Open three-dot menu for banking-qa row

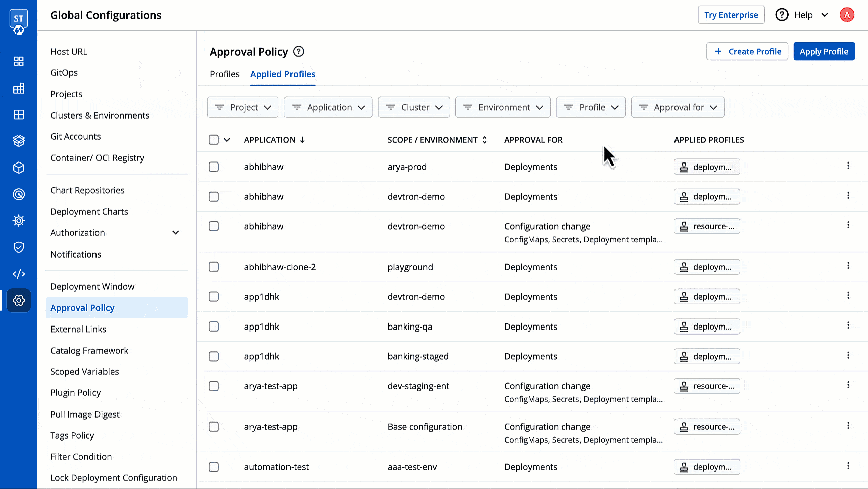point(848,325)
